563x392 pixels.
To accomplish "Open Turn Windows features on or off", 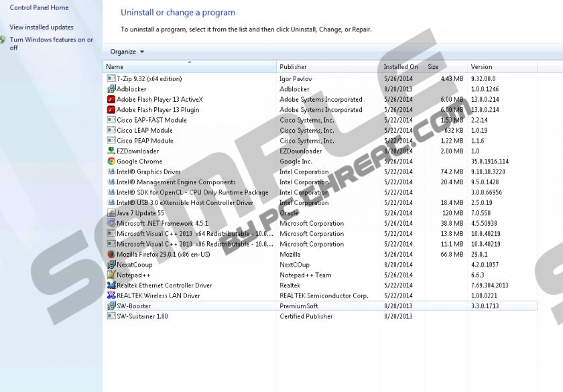I will [52, 44].
